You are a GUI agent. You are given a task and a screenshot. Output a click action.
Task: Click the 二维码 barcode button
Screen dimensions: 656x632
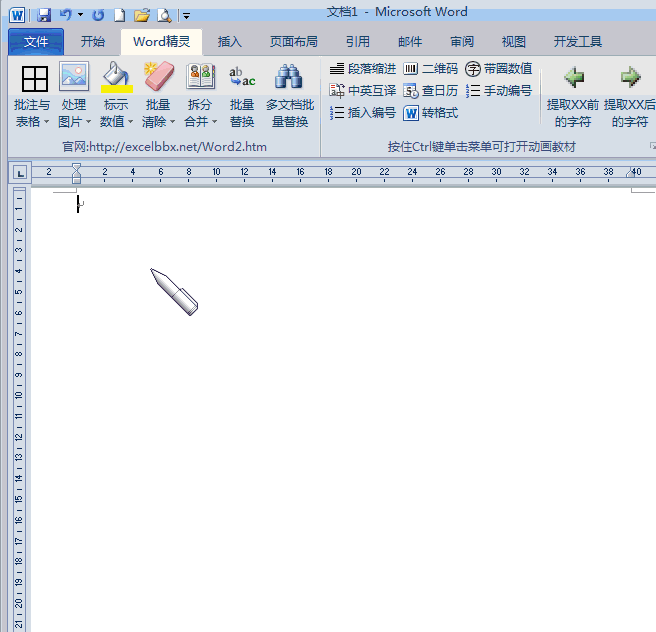[430, 69]
